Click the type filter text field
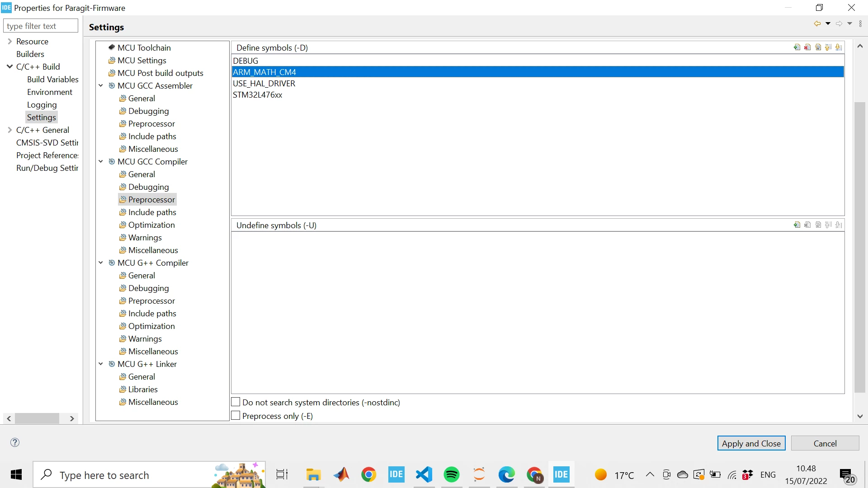This screenshot has width=868, height=488. pos(41,26)
